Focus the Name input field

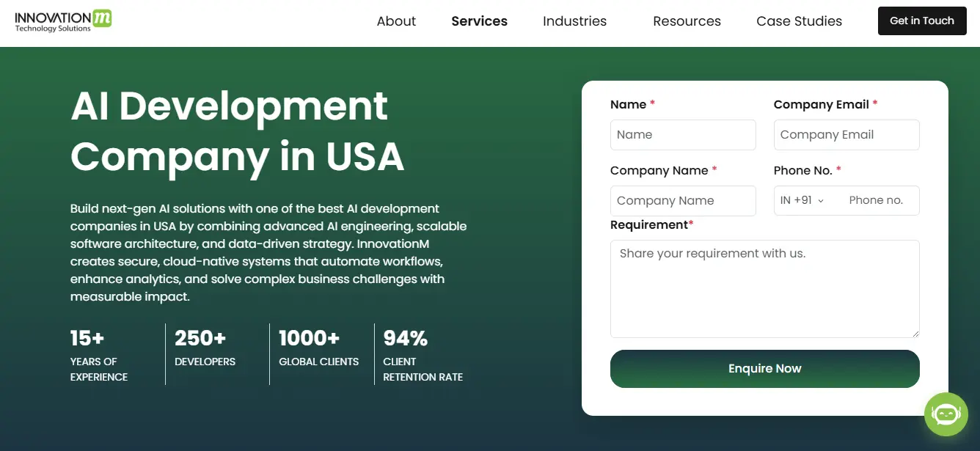(x=683, y=135)
